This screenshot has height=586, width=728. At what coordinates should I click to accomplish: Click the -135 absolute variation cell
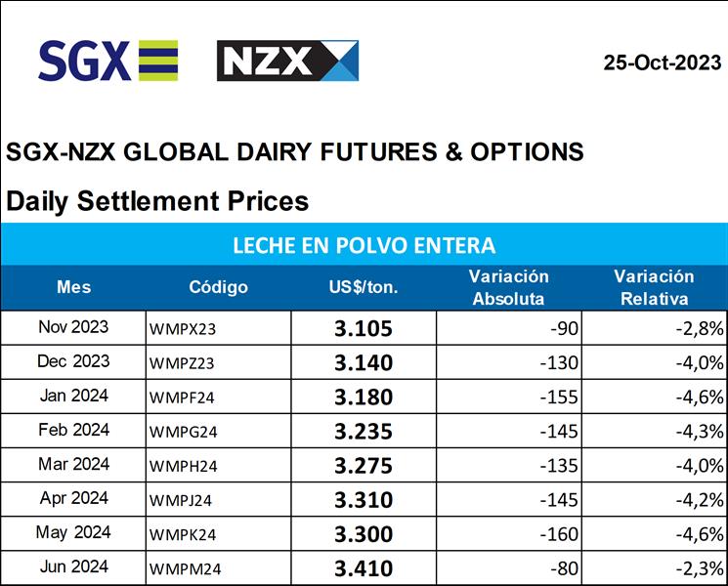point(560,466)
